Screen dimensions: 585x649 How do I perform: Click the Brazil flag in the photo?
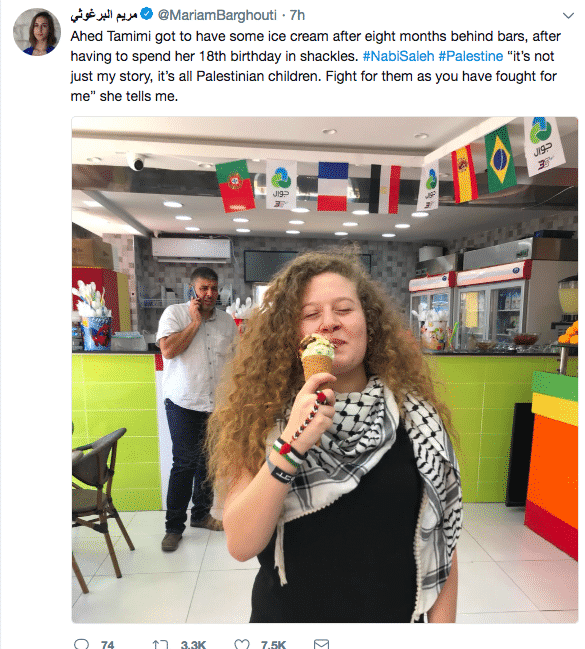coord(501,160)
